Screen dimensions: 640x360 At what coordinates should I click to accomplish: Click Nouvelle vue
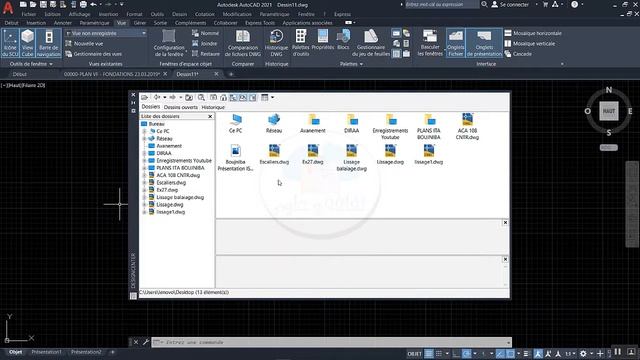(84, 44)
